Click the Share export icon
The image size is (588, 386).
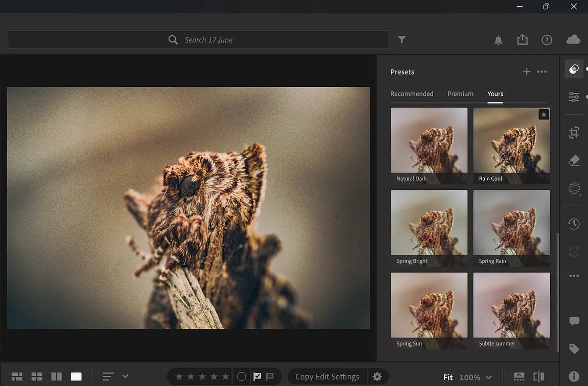522,40
